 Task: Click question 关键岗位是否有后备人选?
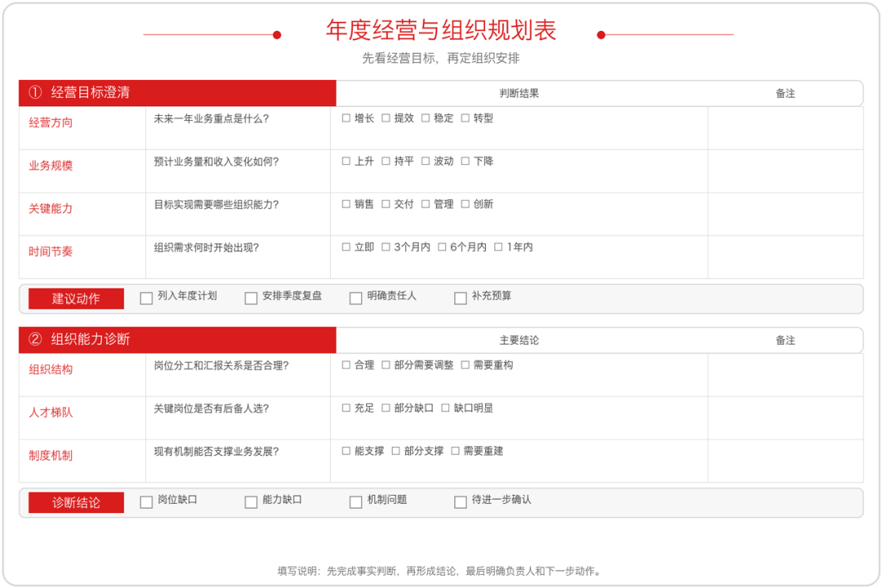click(212, 408)
